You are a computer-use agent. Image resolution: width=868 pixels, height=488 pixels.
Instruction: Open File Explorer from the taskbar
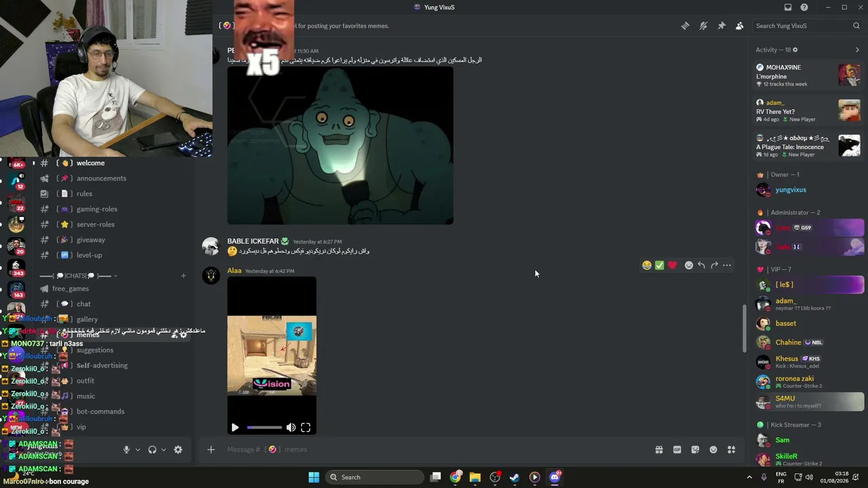pyautogui.click(x=475, y=477)
